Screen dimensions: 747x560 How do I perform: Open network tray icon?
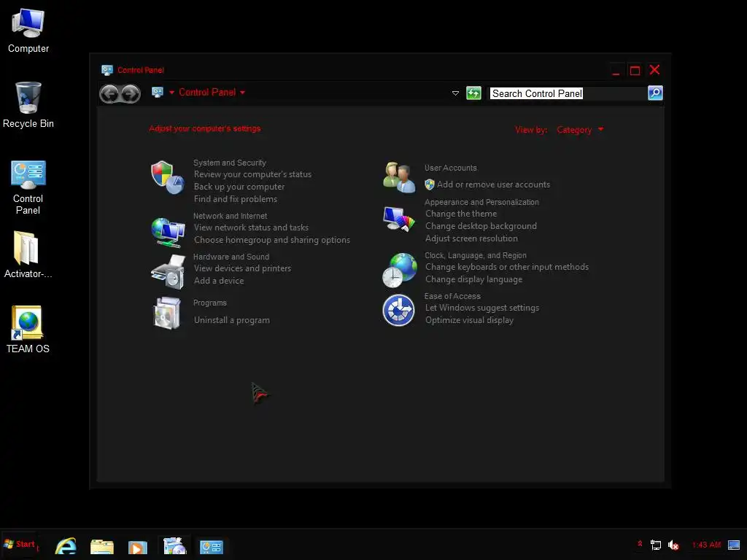tap(656, 545)
